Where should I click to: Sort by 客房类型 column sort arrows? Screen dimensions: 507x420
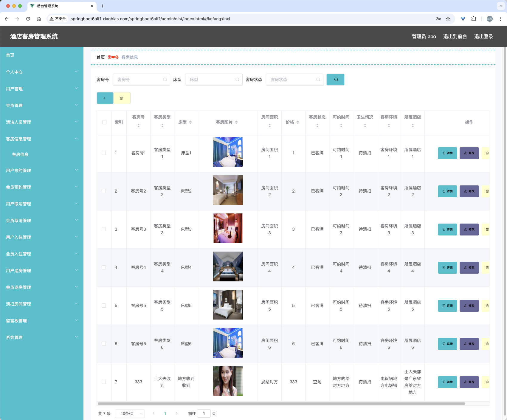point(162,126)
